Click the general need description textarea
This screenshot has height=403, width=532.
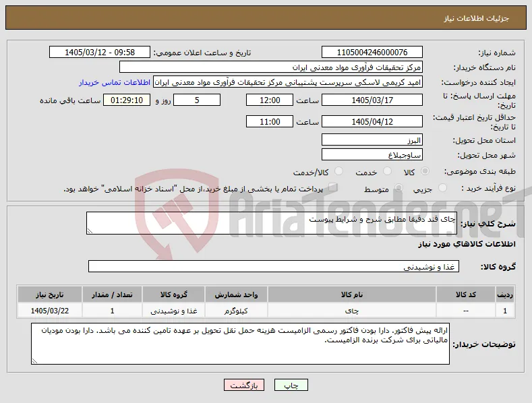coord(272,223)
